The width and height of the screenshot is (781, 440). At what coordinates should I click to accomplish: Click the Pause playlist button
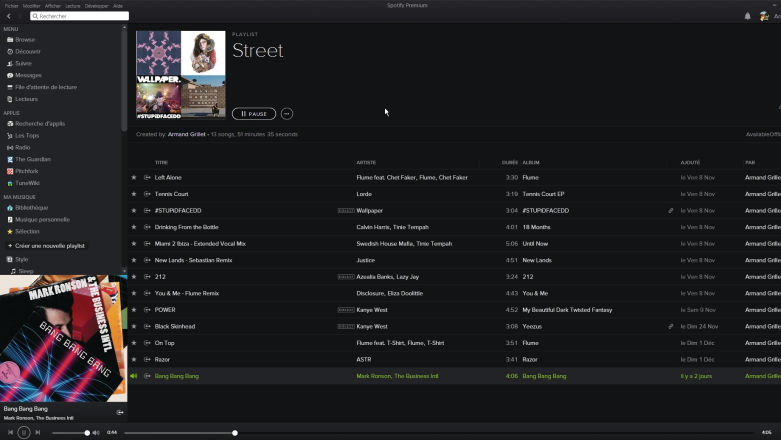254,114
